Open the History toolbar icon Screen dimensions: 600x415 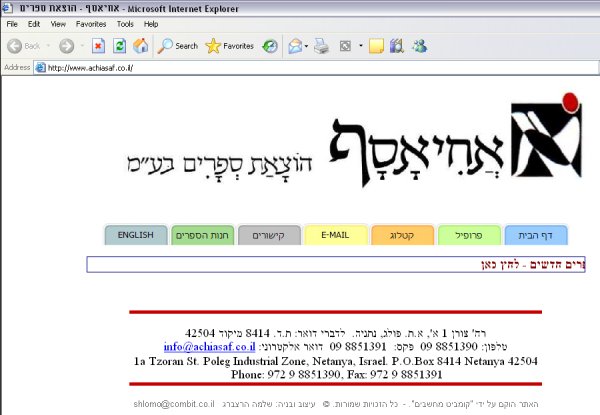[x=270, y=46]
